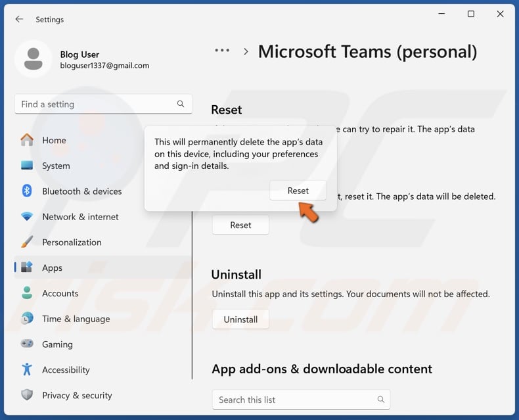Click the Accounts person icon
Image resolution: width=519 pixels, height=420 pixels.
(27, 292)
